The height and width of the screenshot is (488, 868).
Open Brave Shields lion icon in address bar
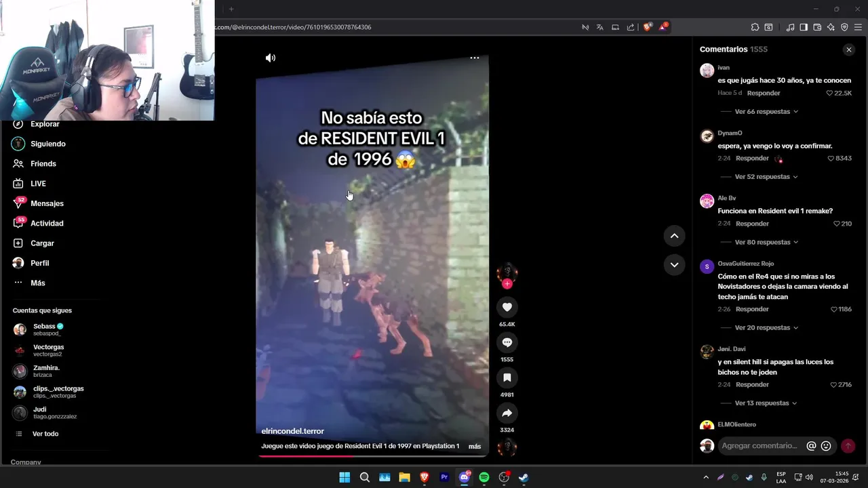tap(647, 27)
